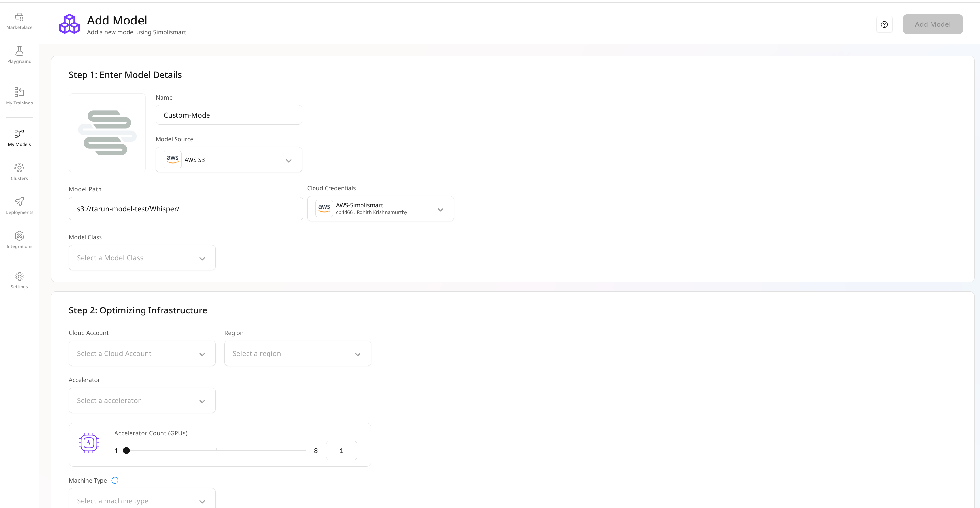Open Cloud Credentials dropdown
This screenshot has width=980, height=508.
[380, 209]
